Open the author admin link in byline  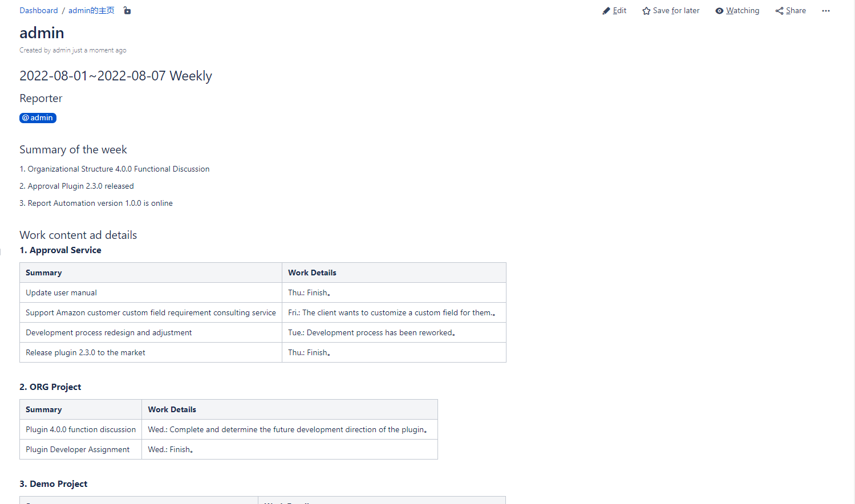tap(61, 50)
